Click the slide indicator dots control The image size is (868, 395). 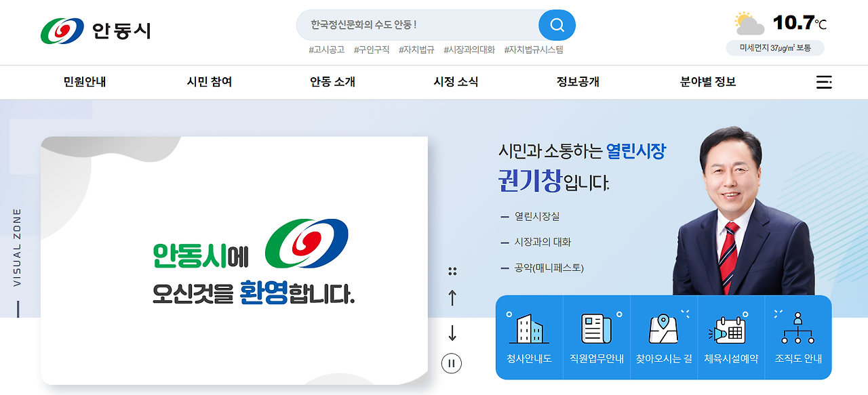point(452,270)
